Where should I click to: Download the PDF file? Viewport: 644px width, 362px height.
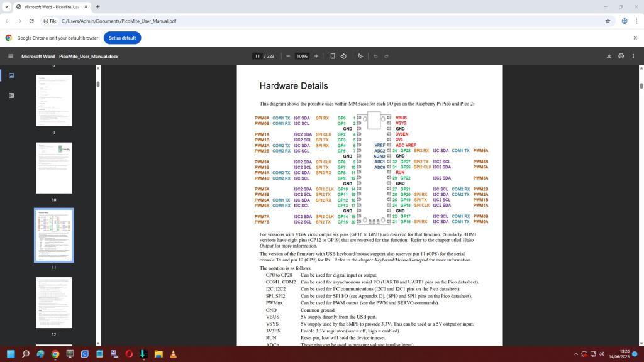(x=609, y=56)
